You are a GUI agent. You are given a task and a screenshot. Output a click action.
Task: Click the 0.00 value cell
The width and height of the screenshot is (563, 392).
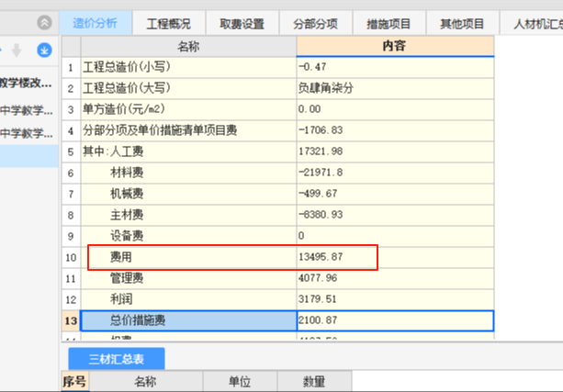(x=395, y=109)
